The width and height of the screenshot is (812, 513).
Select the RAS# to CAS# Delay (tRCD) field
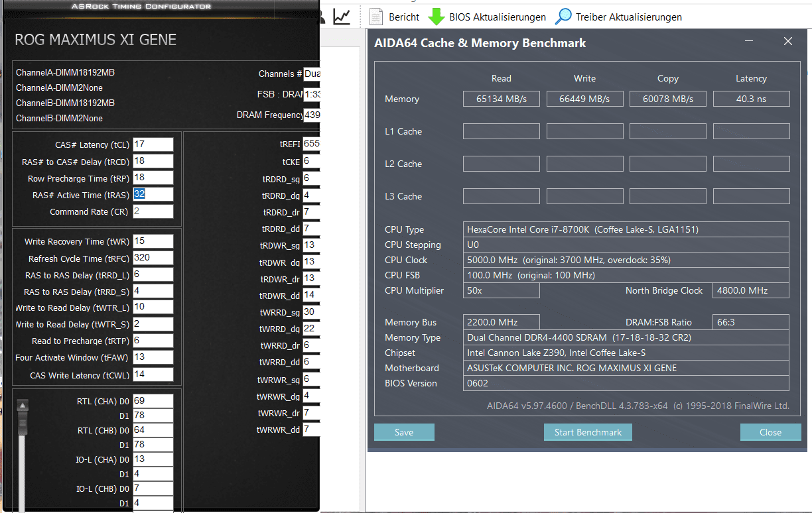click(153, 161)
